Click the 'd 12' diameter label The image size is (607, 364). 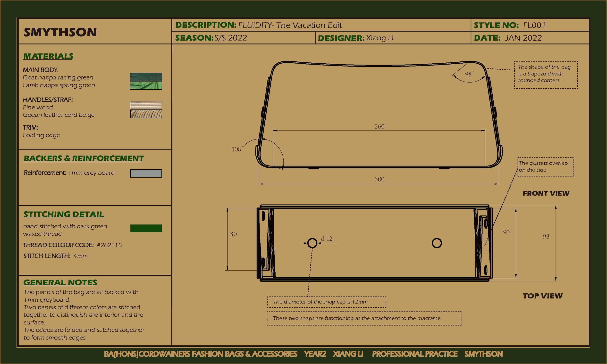[327, 238]
